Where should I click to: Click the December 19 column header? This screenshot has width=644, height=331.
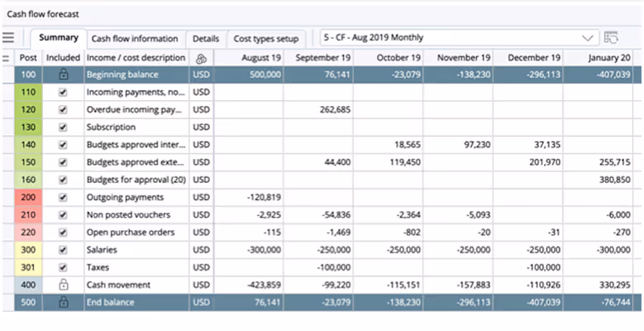tap(527, 58)
